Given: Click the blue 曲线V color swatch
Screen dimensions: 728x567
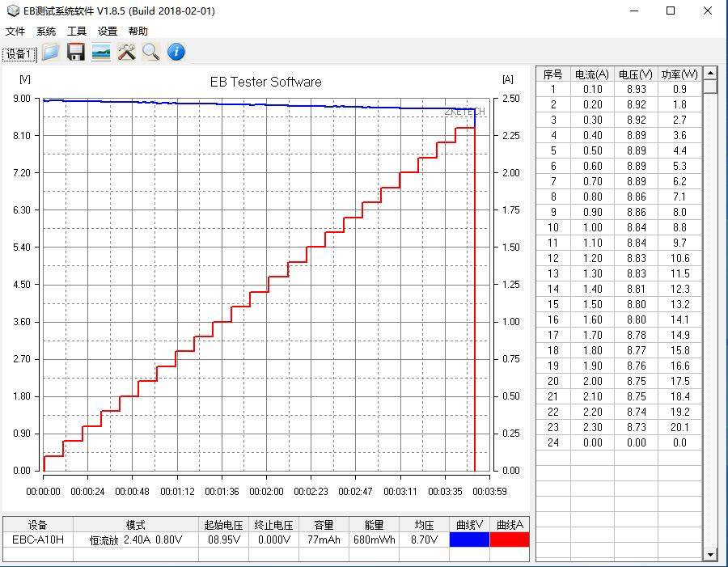Looking at the screenshot, I should pos(469,539).
